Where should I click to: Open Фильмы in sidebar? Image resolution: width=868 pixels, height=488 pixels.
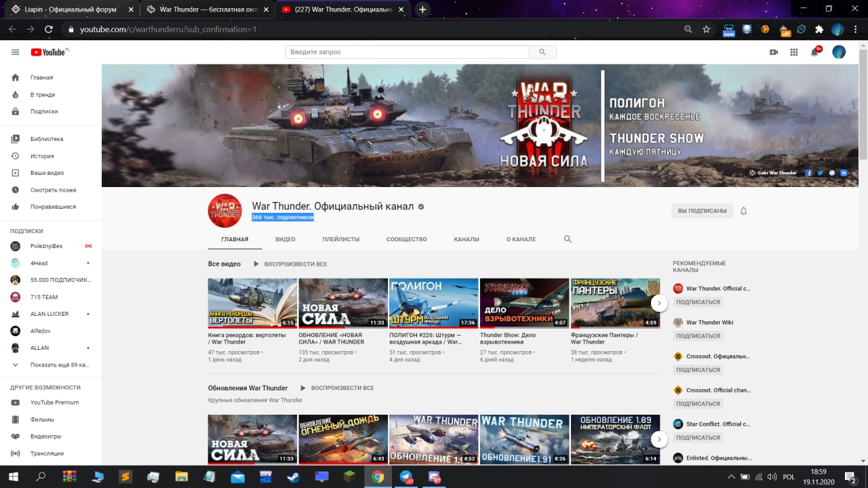click(x=51, y=420)
